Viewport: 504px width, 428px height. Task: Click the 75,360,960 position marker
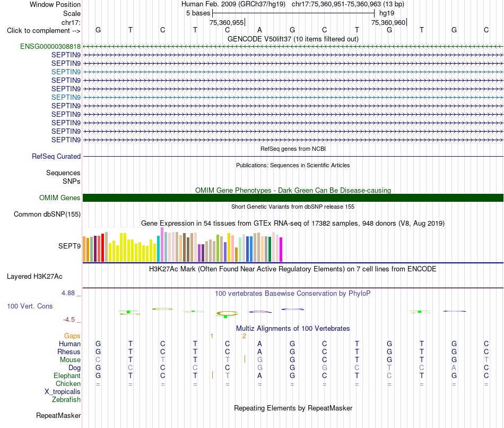(388, 22)
